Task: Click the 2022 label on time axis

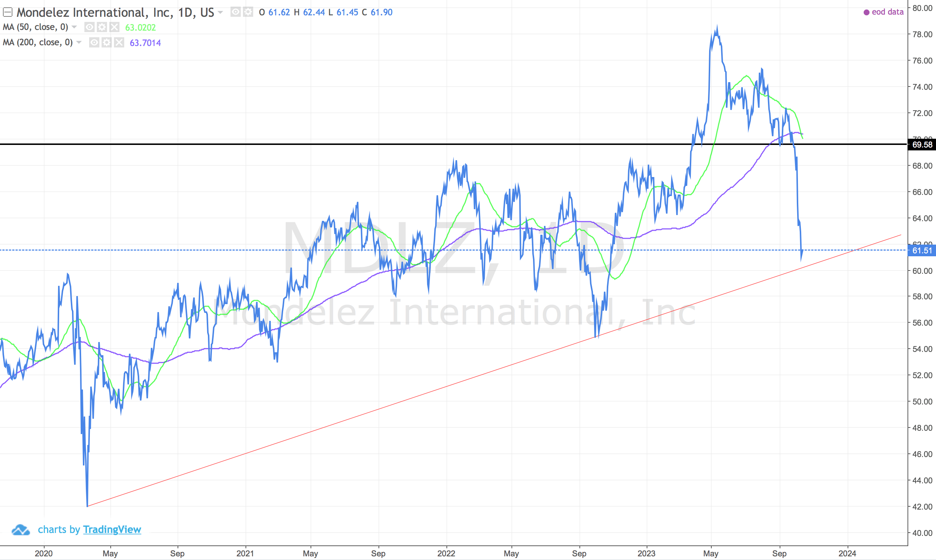Action: pos(446,553)
